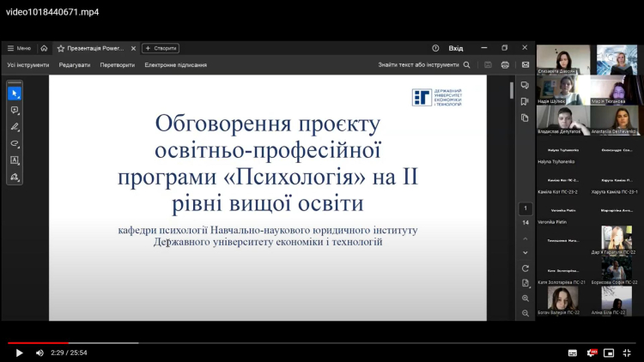Open the fill and sign tool
Screen dimensions: 644x362
[x=15, y=177]
